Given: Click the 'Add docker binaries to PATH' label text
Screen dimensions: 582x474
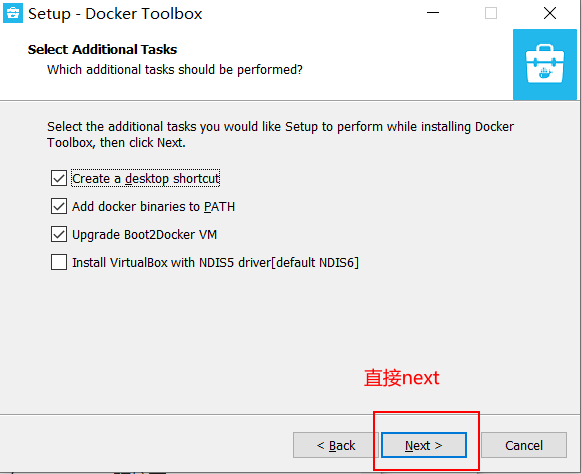Looking at the screenshot, I should click(x=153, y=206).
